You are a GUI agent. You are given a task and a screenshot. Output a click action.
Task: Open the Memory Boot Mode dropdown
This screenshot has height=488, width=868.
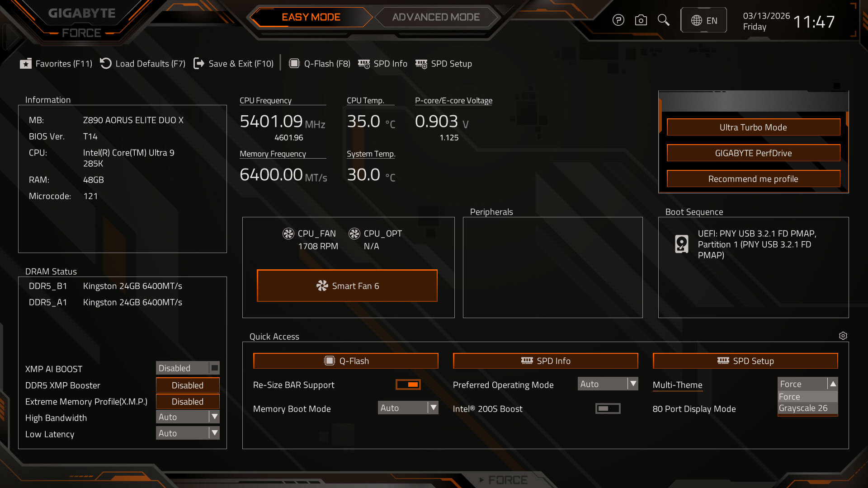click(x=433, y=408)
